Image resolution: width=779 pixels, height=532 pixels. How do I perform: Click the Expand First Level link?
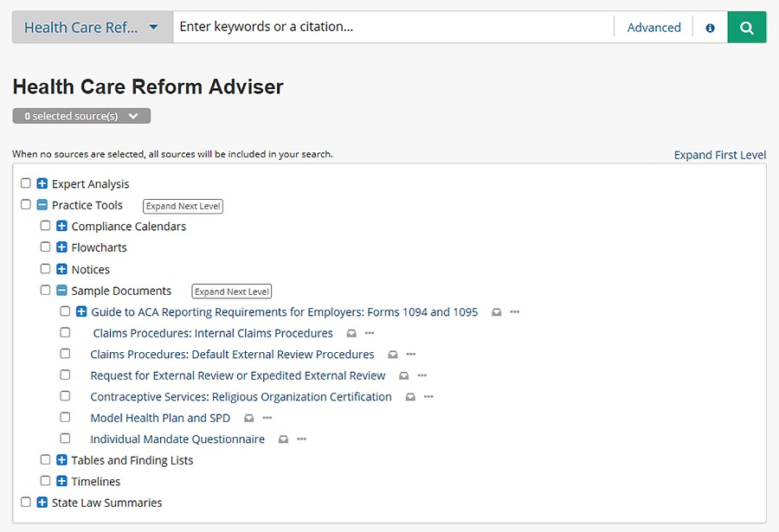pos(720,155)
